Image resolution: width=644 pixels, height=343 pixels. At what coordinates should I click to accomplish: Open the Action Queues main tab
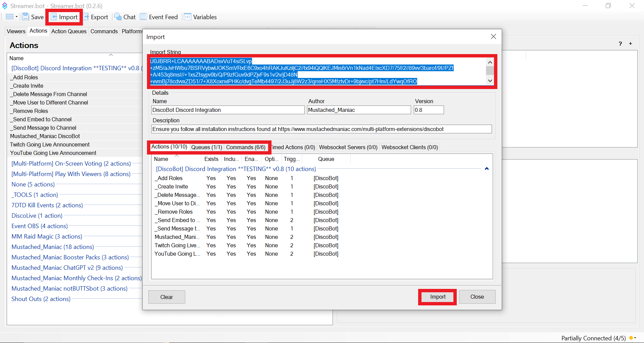pos(69,31)
